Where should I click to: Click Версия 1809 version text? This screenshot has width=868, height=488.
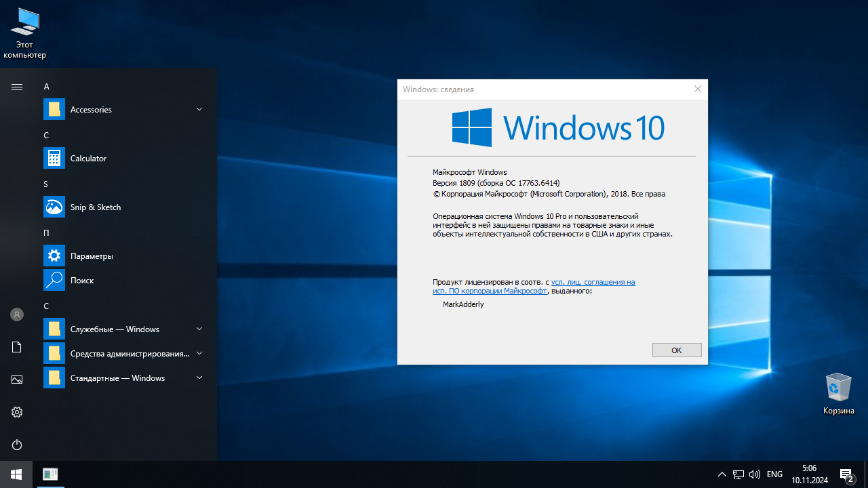(496, 183)
